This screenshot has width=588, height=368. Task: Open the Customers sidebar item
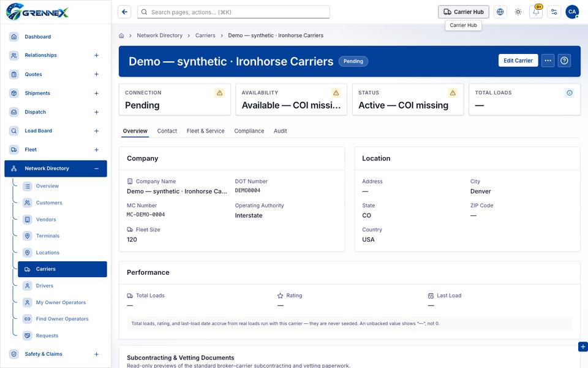click(62, 203)
